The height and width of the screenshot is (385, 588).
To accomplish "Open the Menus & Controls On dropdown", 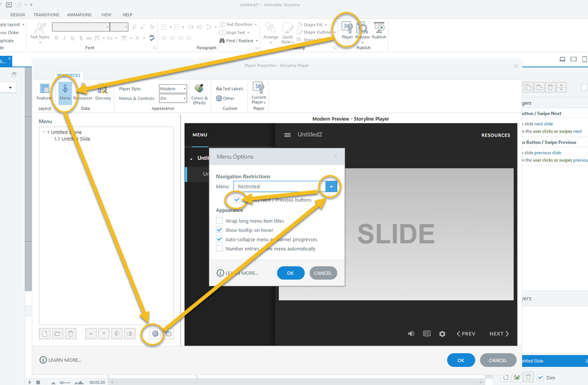I will click(x=184, y=98).
